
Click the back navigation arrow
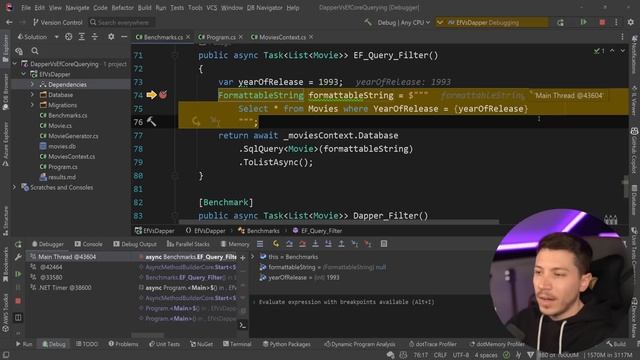[9, 22]
